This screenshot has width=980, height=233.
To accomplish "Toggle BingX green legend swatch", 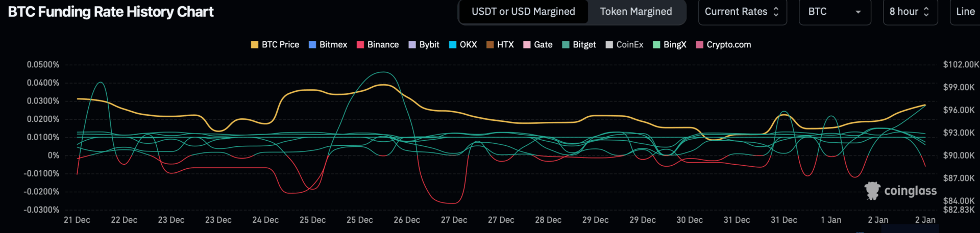I will (x=656, y=45).
